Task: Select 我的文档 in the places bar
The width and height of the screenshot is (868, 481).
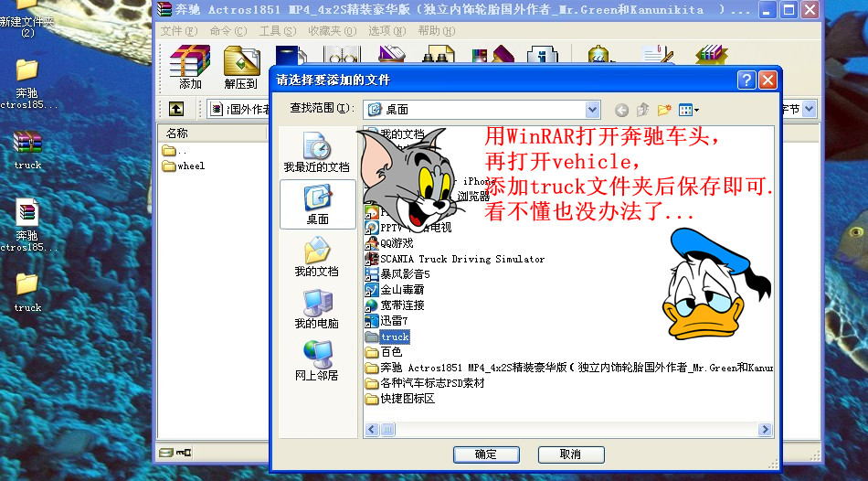Action: [x=317, y=256]
